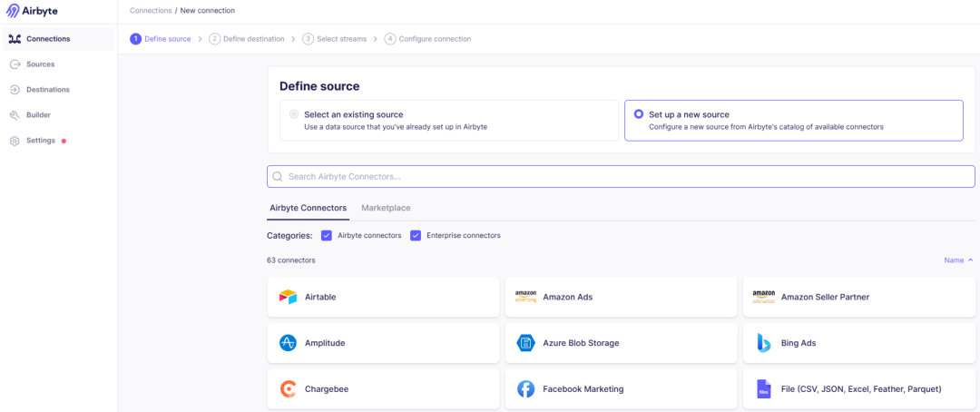Click the Select streams step label
Screen dimensions: 980x412
click(x=341, y=39)
